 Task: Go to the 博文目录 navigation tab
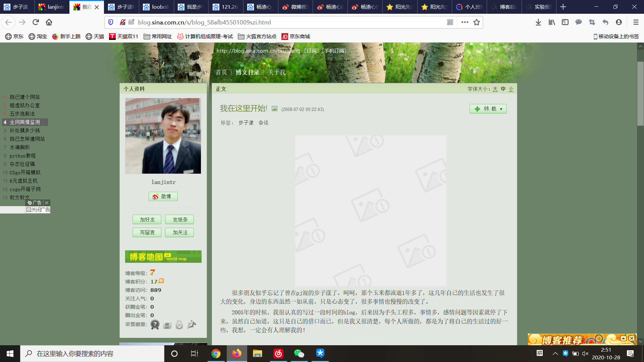247,72
